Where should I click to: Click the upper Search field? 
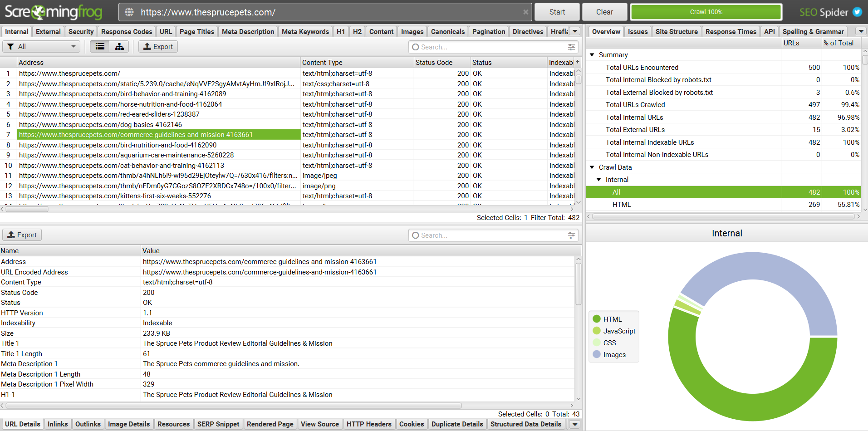(493, 47)
